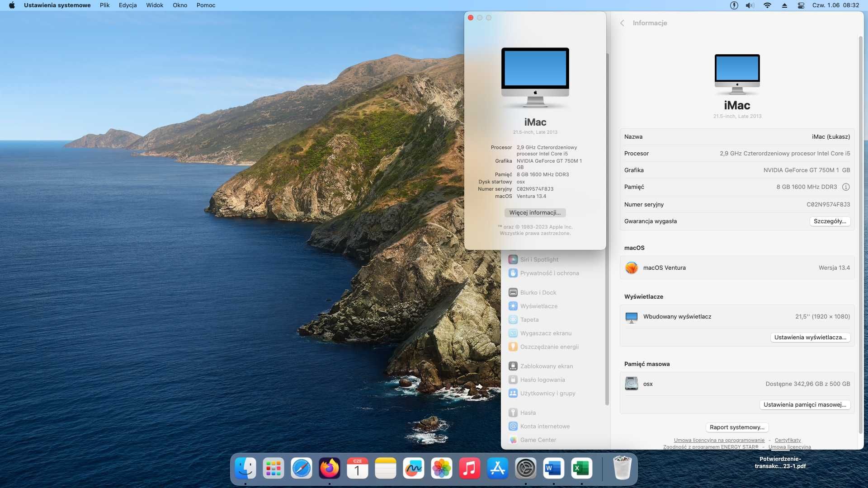Launch Firefox from the Dock
The width and height of the screenshot is (868, 488).
(330, 468)
